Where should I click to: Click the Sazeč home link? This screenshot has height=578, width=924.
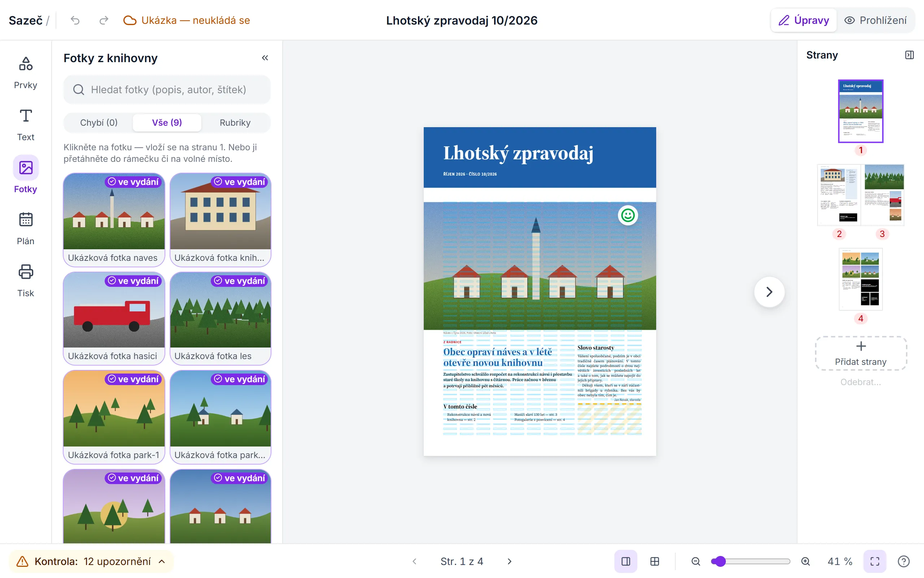[26, 20]
